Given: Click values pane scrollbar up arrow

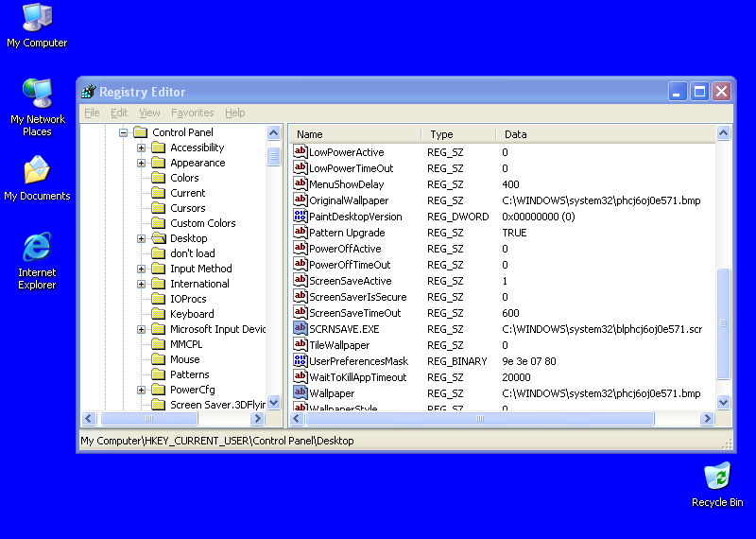Looking at the screenshot, I should pyautogui.click(x=723, y=132).
